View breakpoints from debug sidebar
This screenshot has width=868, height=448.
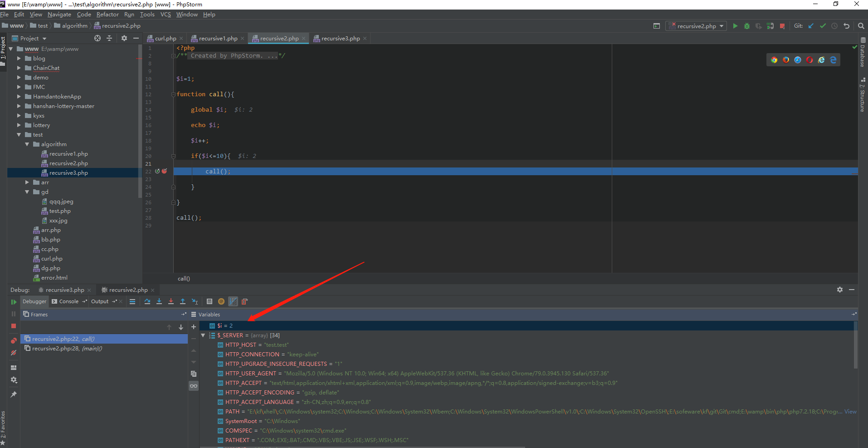(14, 341)
